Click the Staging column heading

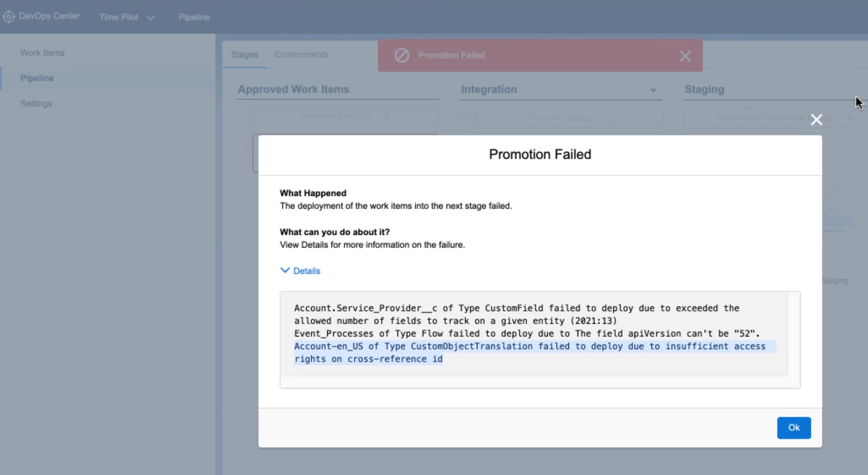(704, 89)
